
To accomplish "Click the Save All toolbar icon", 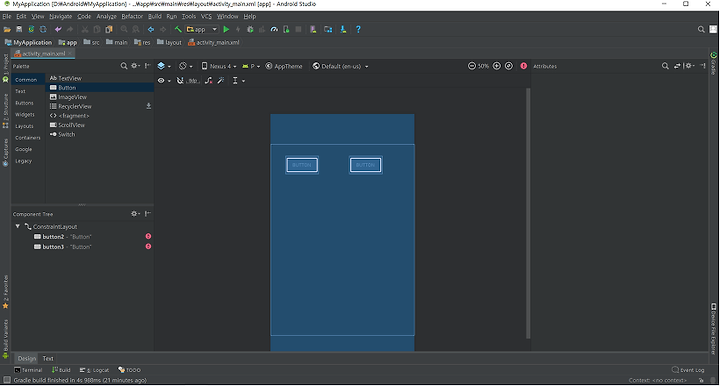I will point(19,29).
